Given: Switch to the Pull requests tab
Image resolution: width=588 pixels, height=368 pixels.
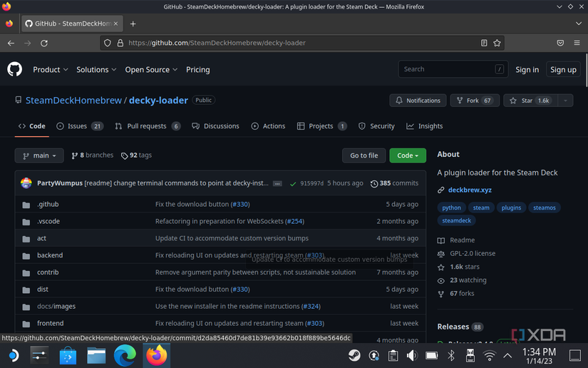Looking at the screenshot, I should pyautogui.click(x=148, y=126).
